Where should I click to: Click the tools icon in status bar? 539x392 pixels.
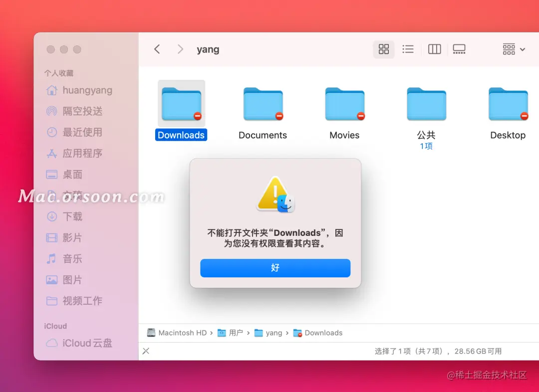pyautogui.click(x=146, y=351)
